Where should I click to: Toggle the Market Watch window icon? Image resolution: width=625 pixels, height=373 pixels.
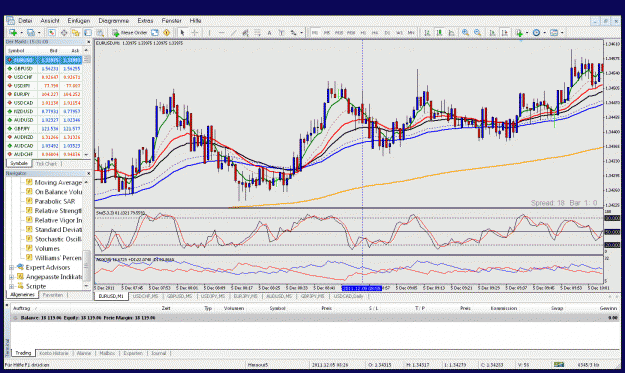coord(52,33)
